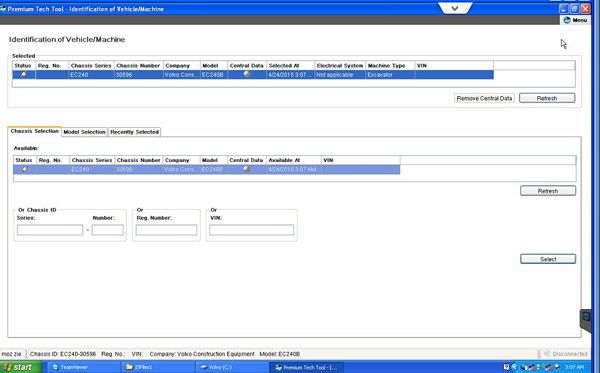Sort Selected table by Chassis Number header
Viewport: 600px width, 373px height.
point(139,66)
